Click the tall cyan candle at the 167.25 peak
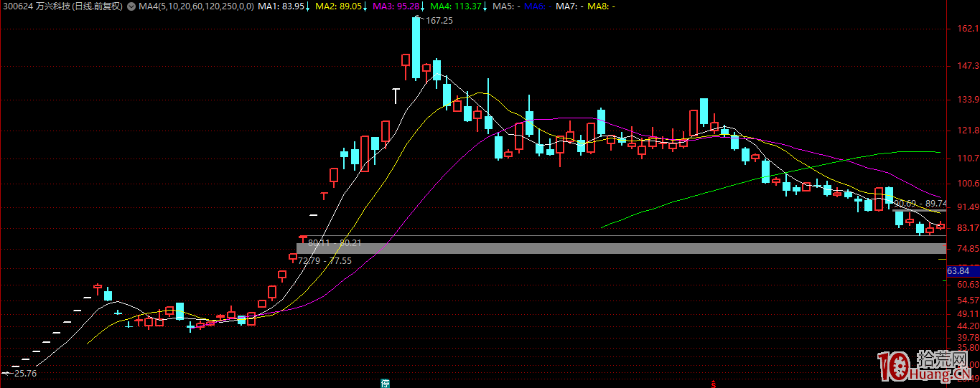980x388 pixels. click(416, 47)
